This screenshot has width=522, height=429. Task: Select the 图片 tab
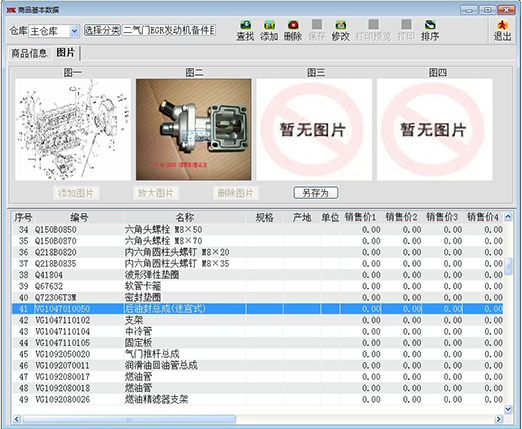point(66,52)
